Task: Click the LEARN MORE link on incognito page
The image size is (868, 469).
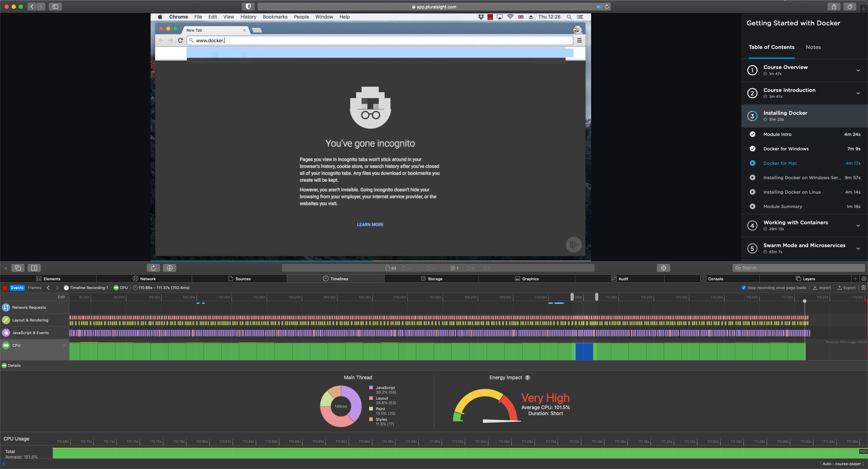Action: (x=370, y=224)
